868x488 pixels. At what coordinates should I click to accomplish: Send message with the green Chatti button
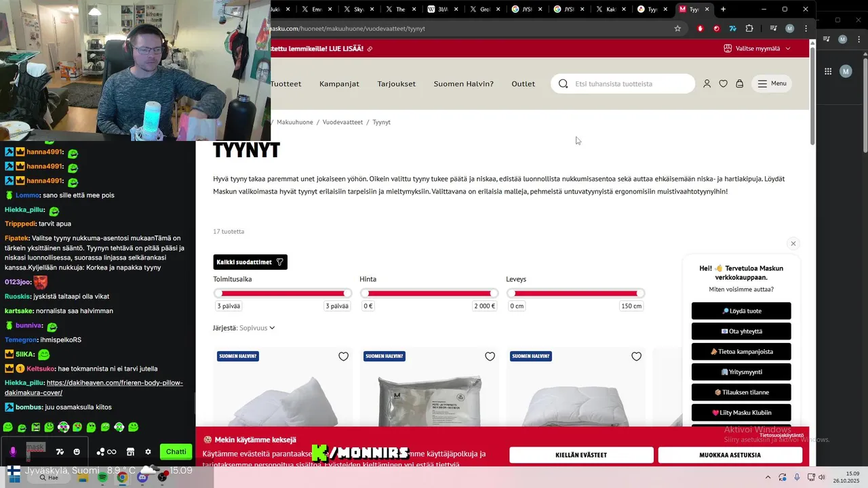(x=176, y=451)
